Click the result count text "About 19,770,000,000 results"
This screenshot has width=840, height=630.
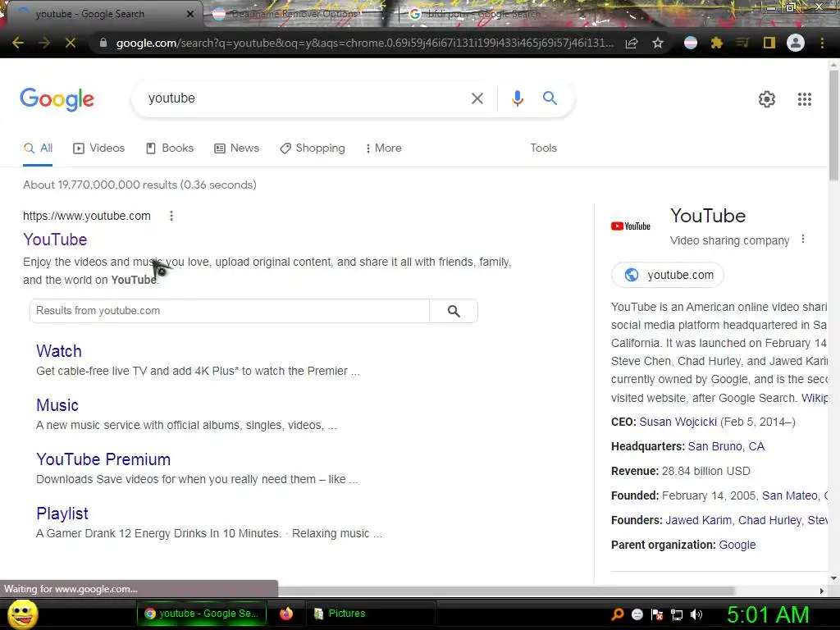(x=100, y=185)
